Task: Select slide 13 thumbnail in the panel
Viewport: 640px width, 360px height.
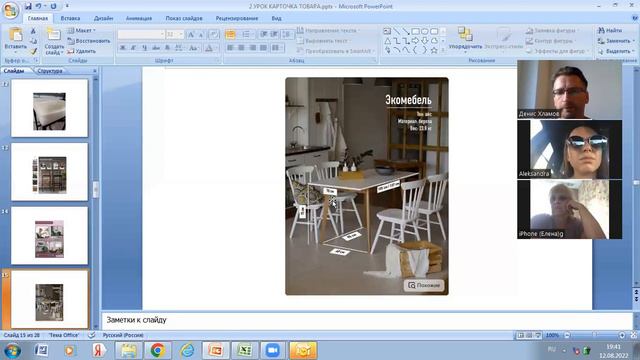Action: (49, 172)
